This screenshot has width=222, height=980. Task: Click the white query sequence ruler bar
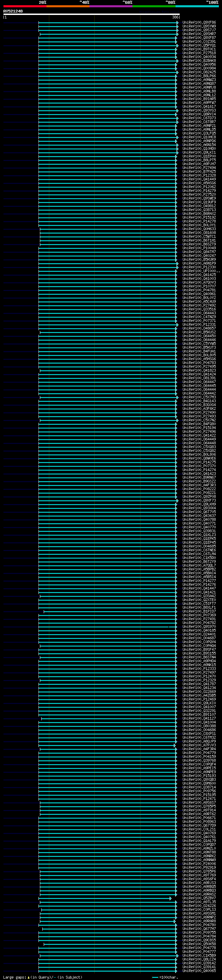[x=92, y=15]
